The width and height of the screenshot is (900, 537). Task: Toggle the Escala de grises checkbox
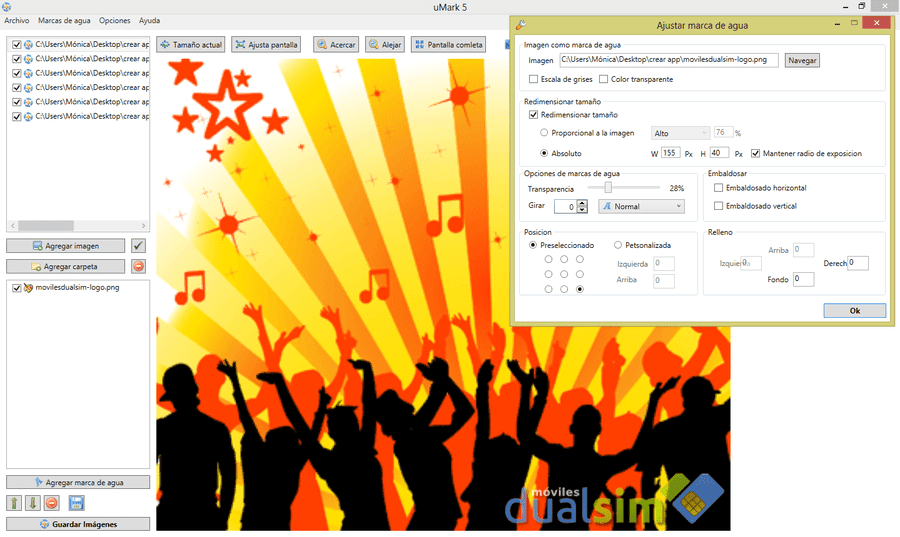[x=534, y=79]
